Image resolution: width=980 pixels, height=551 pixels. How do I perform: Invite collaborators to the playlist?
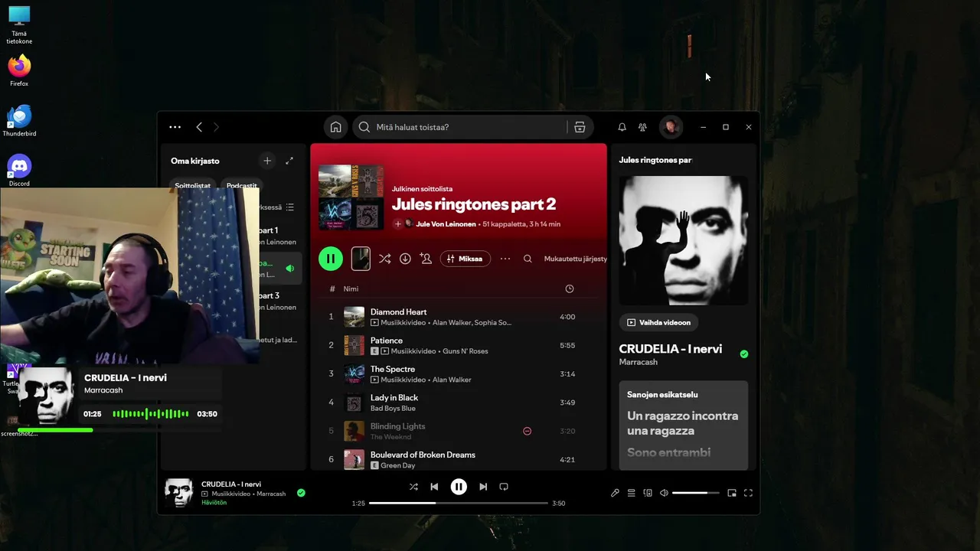(426, 259)
